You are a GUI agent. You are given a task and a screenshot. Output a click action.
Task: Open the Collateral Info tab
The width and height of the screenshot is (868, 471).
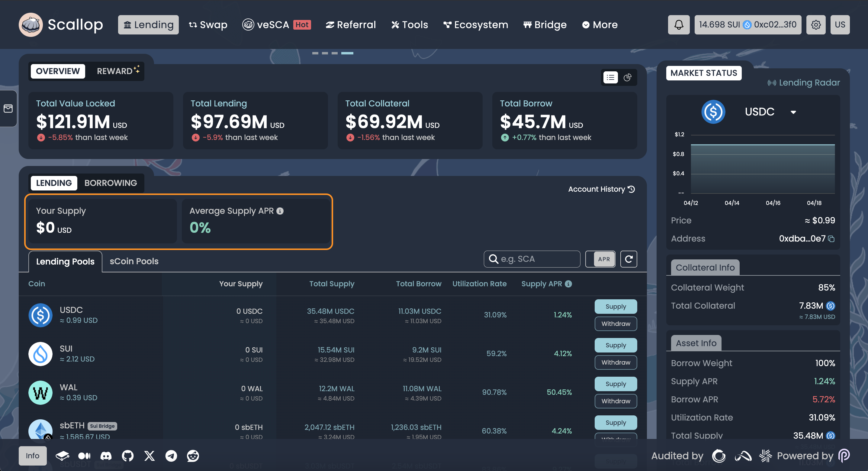tap(705, 268)
